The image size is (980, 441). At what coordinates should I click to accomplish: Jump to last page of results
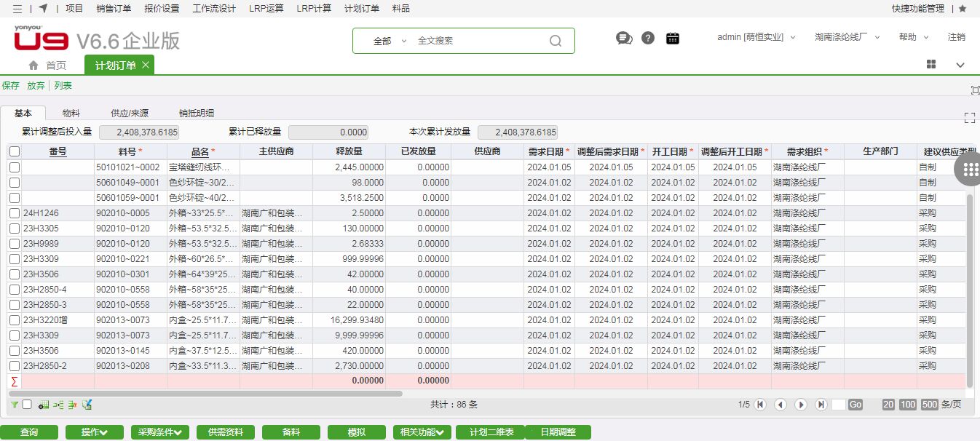point(821,405)
